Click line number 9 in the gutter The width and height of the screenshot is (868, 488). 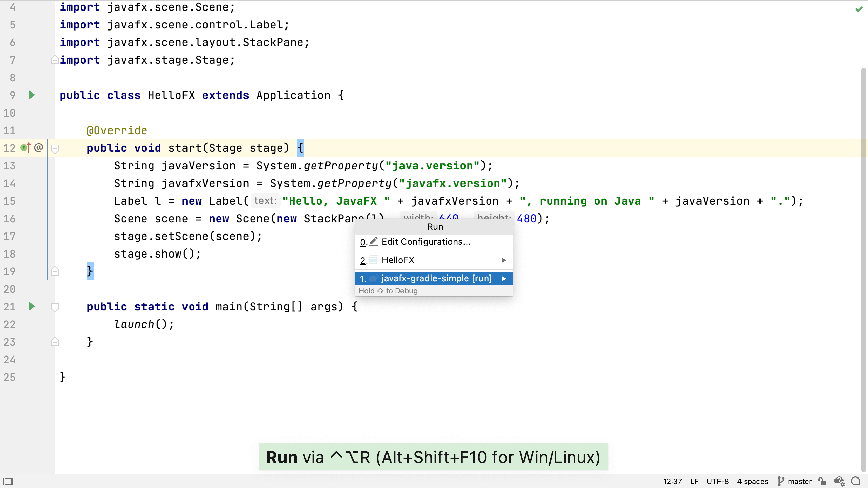13,95
